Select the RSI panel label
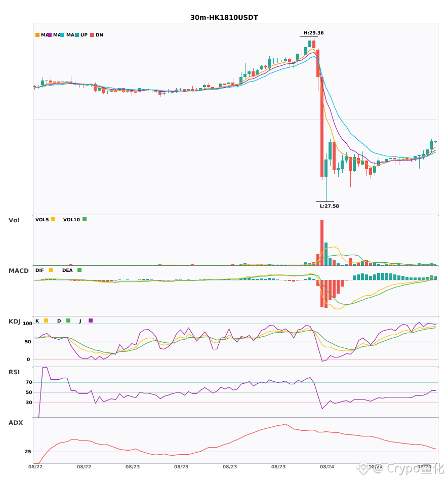448x481 pixels. click(x=14, y=372)
